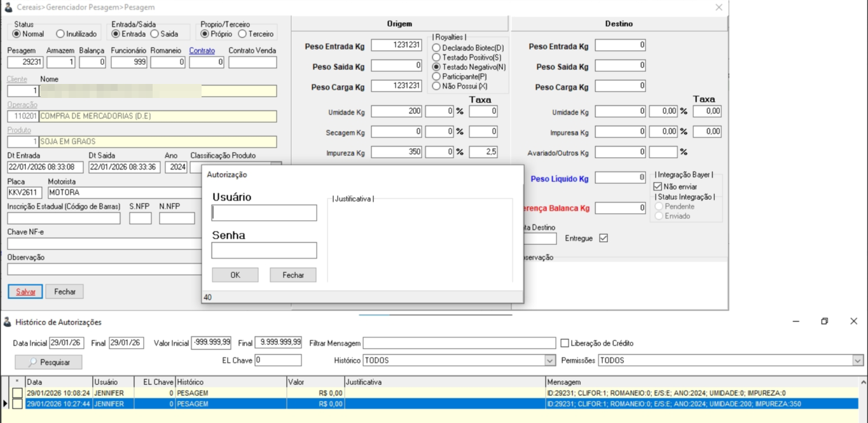Choose Testado Positivo(S) royalties option
This screenshot has height=423, width=868.
[436, 57]
